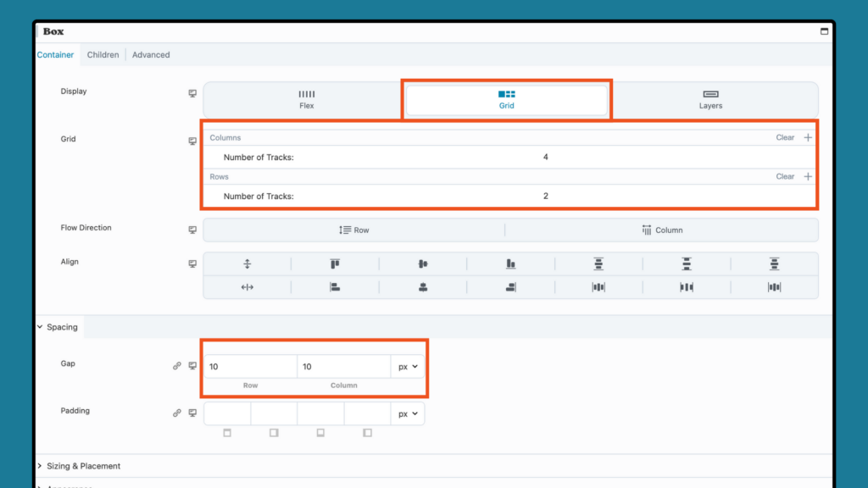Select the vertical stretch alignment icon
868x488 pixels.
coord(247,264)
